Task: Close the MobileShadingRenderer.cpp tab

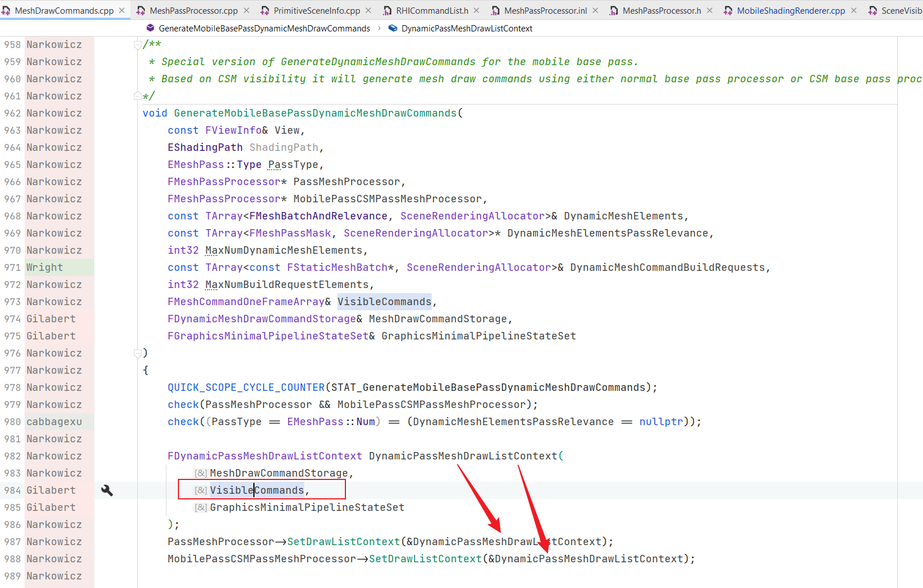Action: coord(854,11)
